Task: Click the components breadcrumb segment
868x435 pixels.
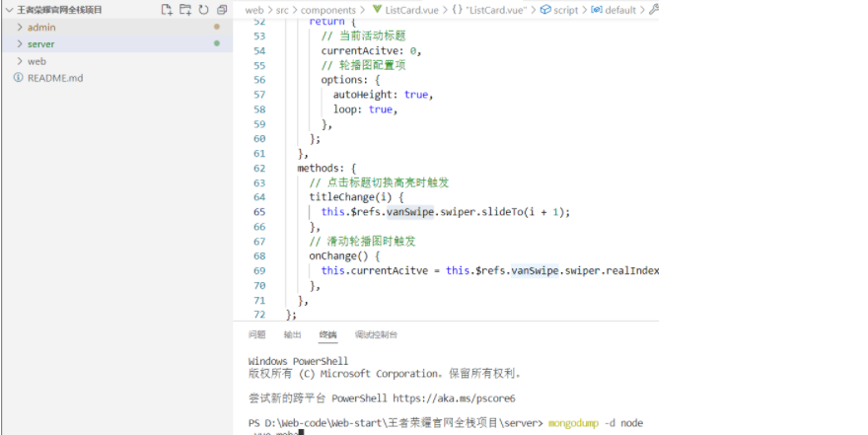Action: 328,10
